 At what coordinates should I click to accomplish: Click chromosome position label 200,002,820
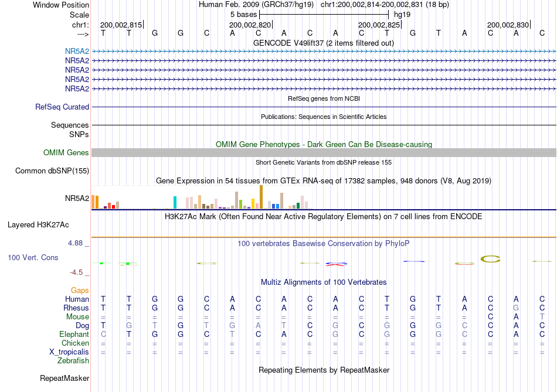pyautogui.click(x=250, y=25)
